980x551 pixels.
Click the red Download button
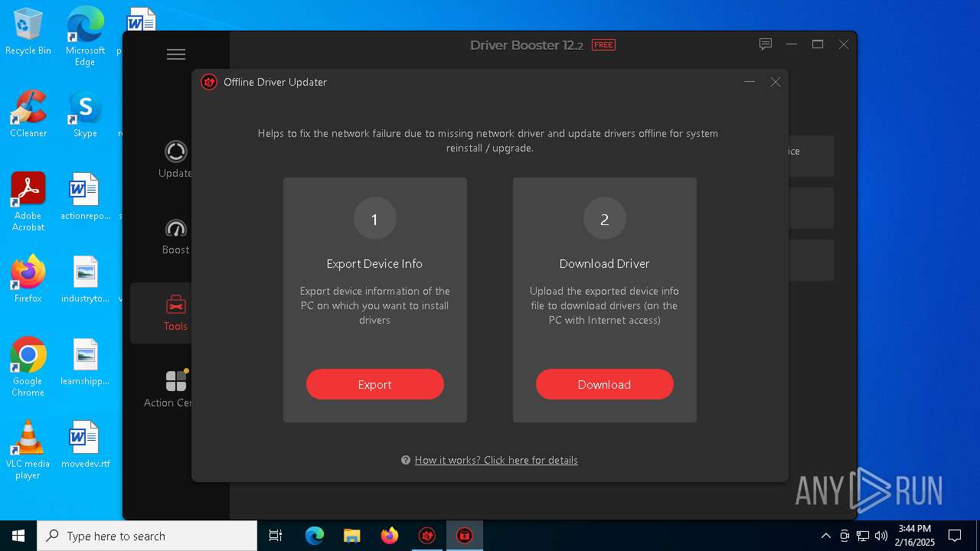click(x=604, y=384)
